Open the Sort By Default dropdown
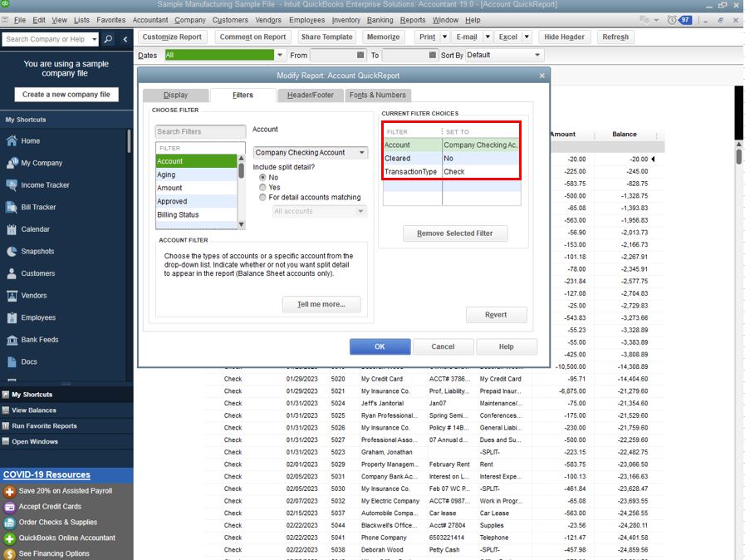The height and width of the screenshot is (560, 745). click(x=537, y=55)
